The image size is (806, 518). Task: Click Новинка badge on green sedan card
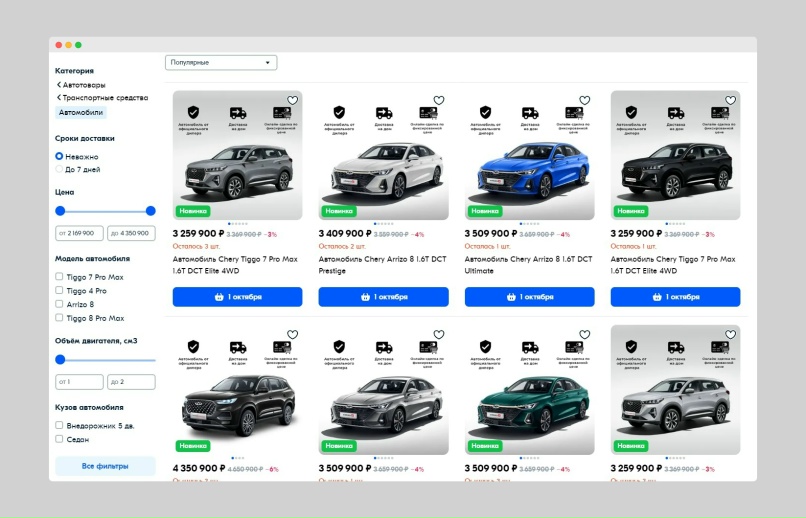point(485,446)
